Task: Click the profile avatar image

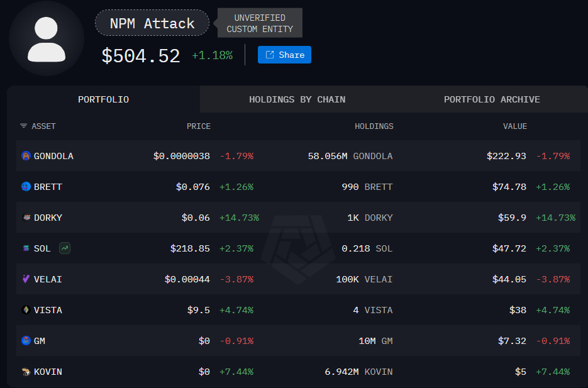Action: (47, 38)
